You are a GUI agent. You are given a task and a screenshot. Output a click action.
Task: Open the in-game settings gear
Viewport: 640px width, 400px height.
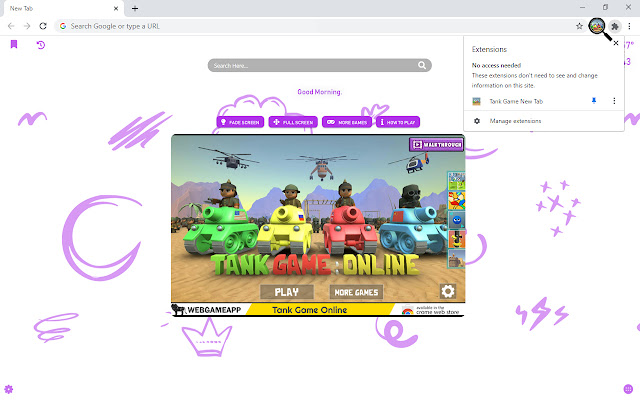point(448,291)
